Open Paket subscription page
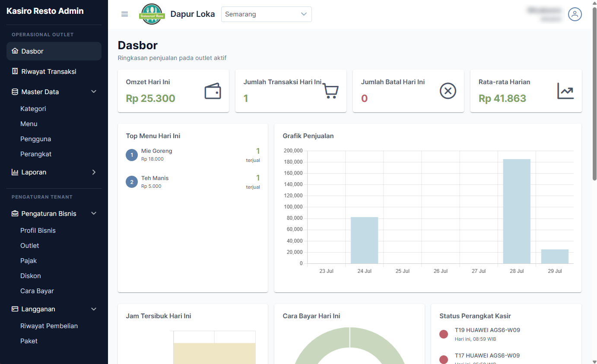Viewport: 597px width, 364px height. 29,341
